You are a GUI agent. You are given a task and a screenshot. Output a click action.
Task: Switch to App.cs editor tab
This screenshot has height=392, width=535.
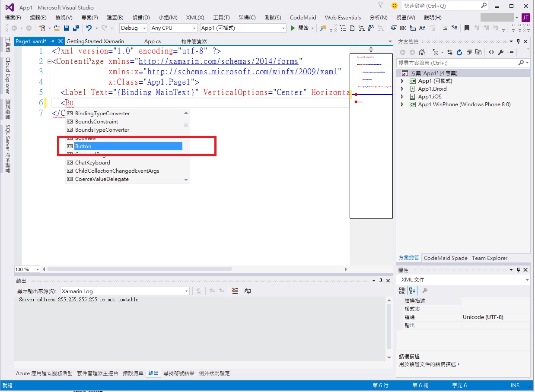point(152,41)
